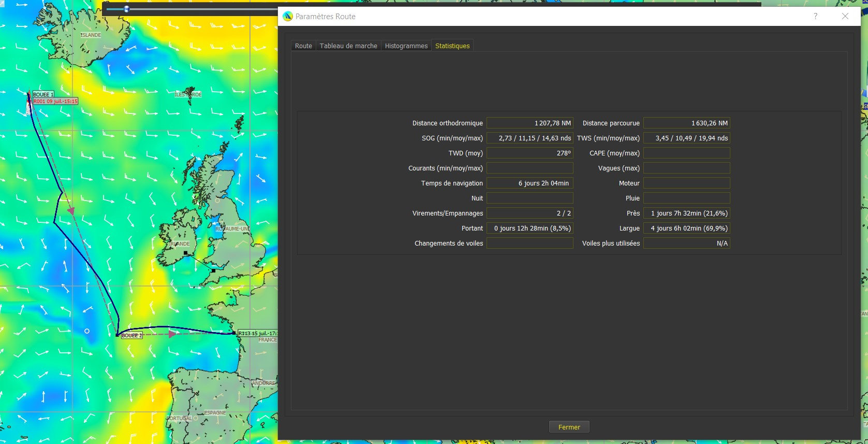This screenshot has width=868, height=444.
Task: Switch to the Route tab
Action: pyautogui.click(x=303, y=46)
